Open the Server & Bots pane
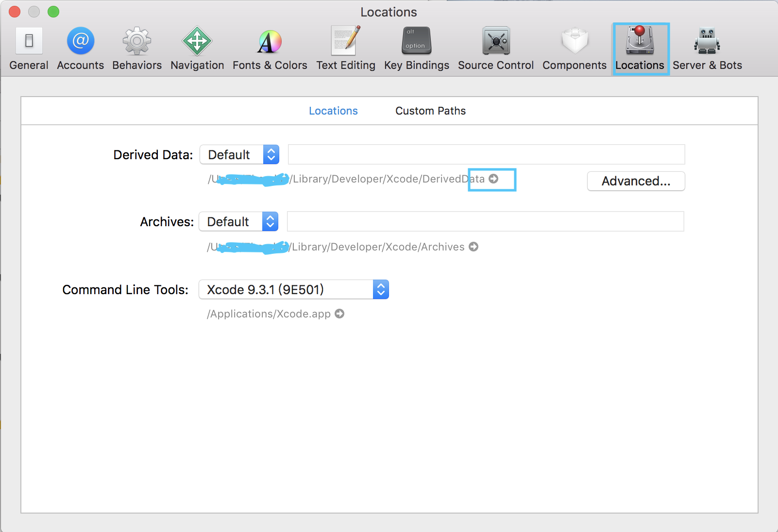778x532 pixels. (707, 49)
